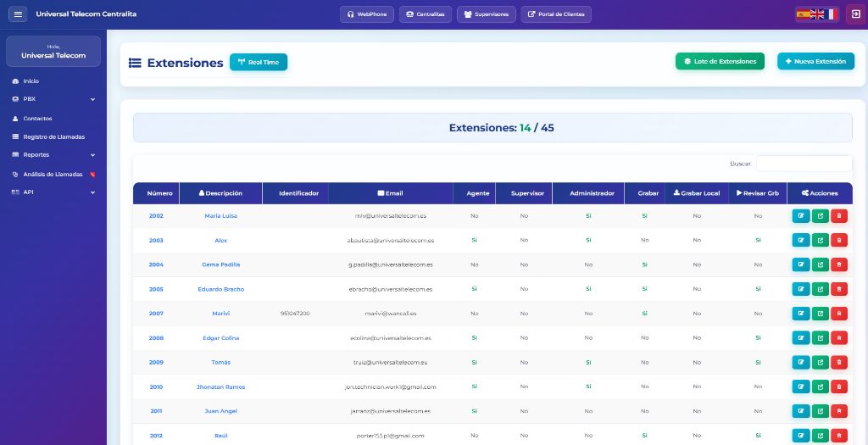Click the Lote de Extensiones button
Screen dimensions: 868x445
pos(720,61)
